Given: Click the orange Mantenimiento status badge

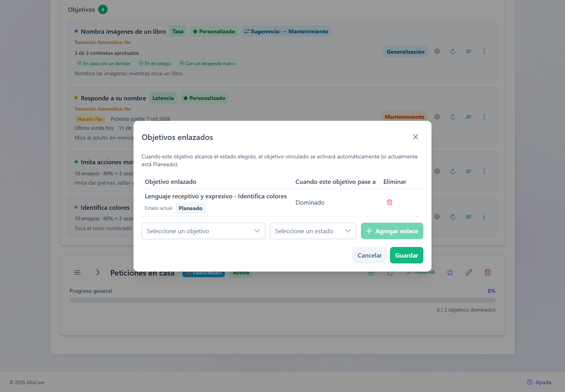Looking at the screenshot, I should pyautogui.click(x=405, y=117).
